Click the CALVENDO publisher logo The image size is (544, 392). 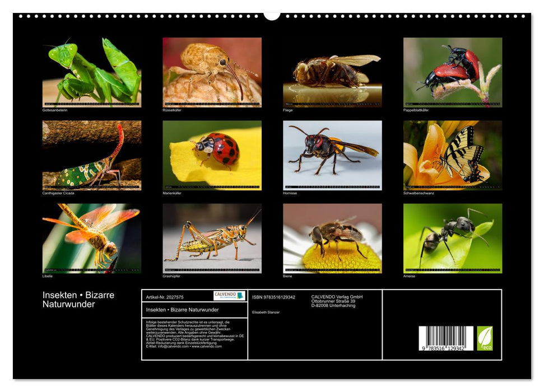tap(226, 293)
